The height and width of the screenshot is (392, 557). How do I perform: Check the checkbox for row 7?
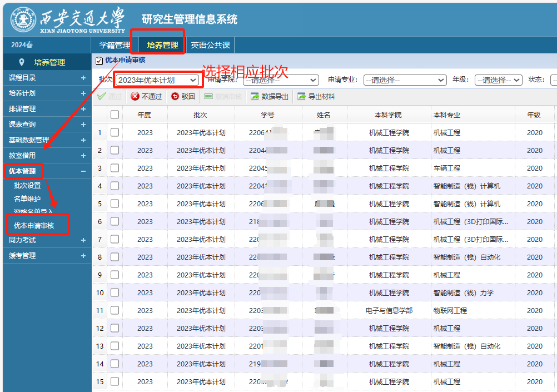point(115,239)
